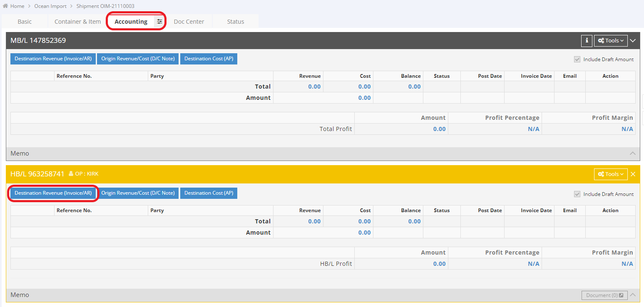Viewport: 644px width, 307px height.
Task: Collapse the MB/L section with the chevron
Action: pyautogui.click(x=633, y=40)
